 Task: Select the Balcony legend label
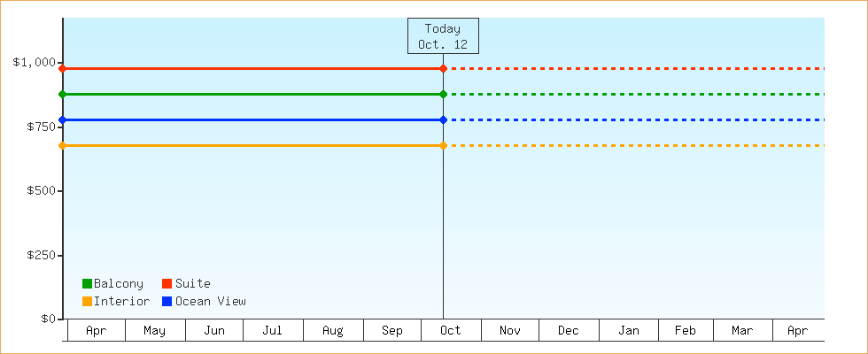119,284
